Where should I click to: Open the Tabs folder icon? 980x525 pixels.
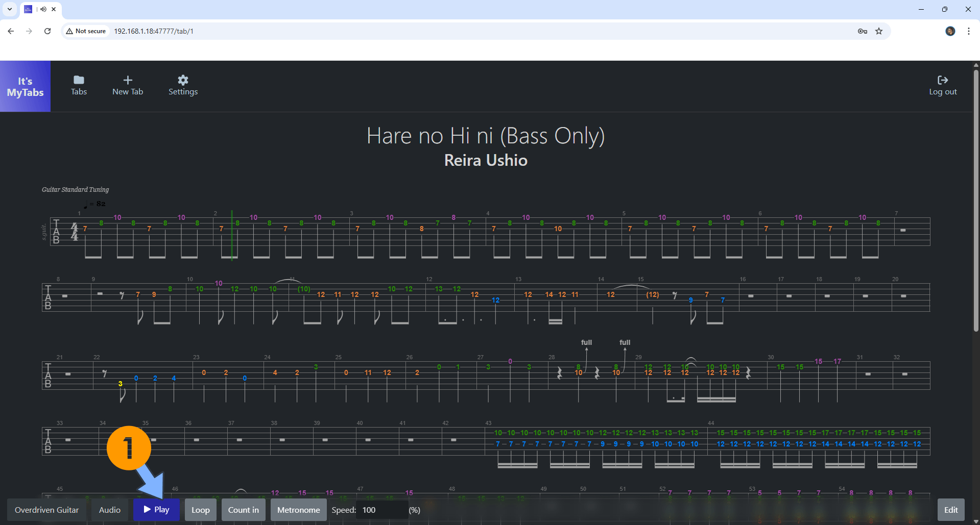click(79, 85)
